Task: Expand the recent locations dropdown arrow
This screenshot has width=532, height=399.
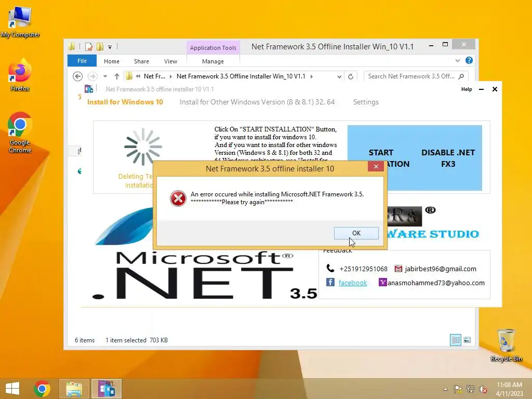Action: (x=105, y=76)
